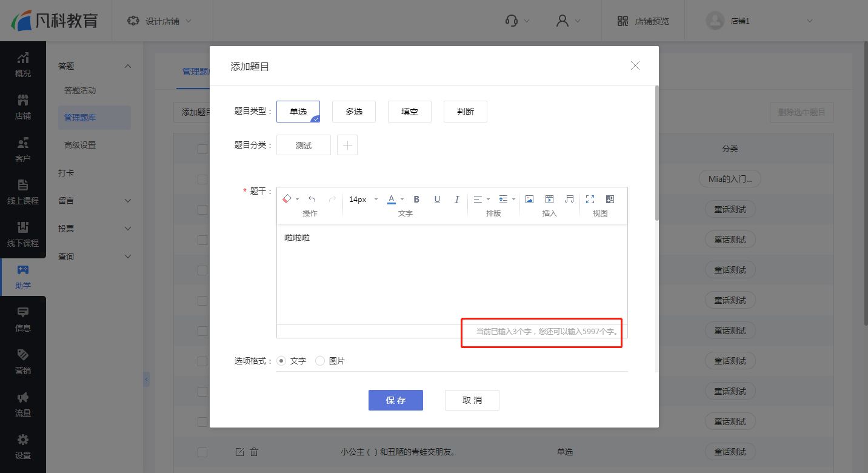Open the 店铺1 account dropdown

point(760,21)
